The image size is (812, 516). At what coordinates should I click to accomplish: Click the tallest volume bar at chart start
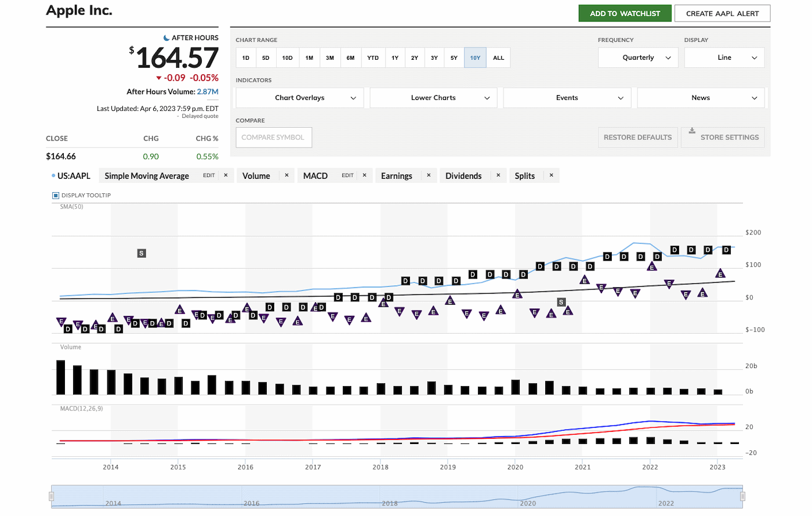(60, 377)
